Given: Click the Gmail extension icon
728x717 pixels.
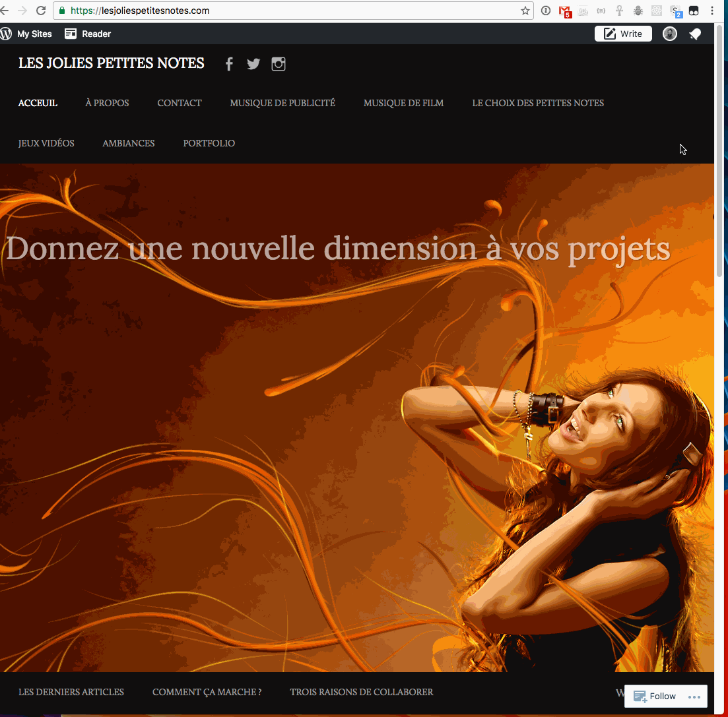Looking at the screenshot, I should (x=564, y=11).
